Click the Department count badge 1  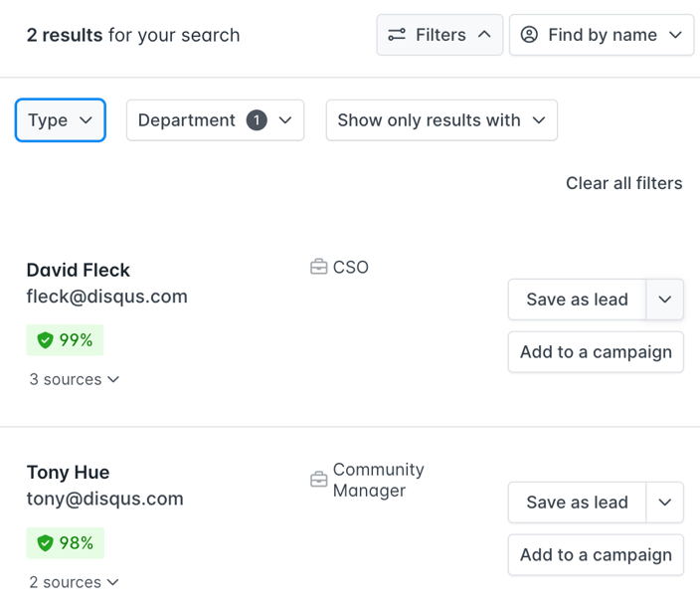[x=257, y=120]
